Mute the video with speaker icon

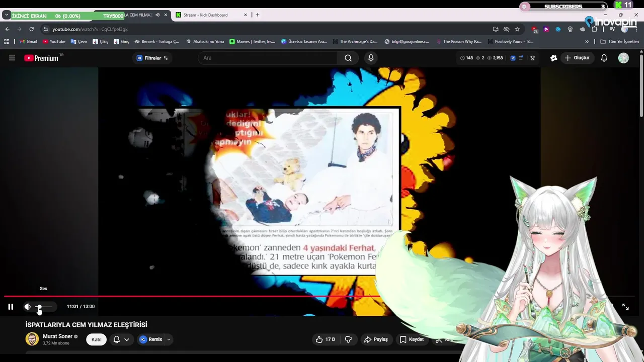[28, 307]
